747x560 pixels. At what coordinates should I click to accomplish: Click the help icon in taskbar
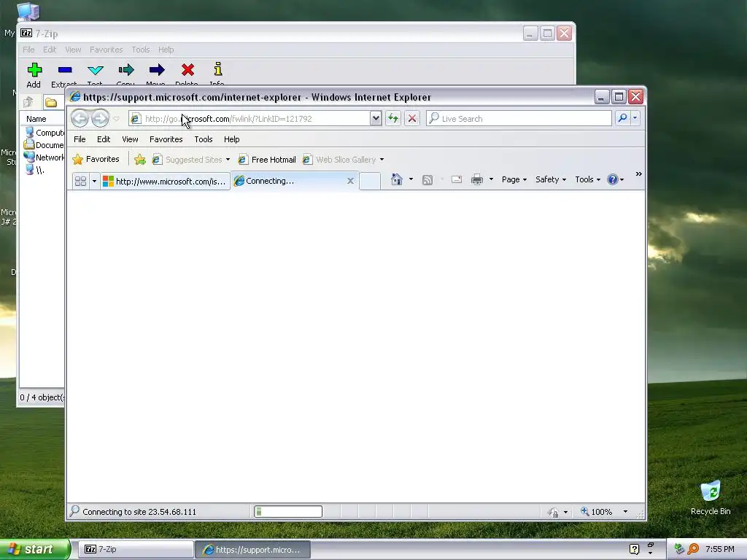[x=634, y=549]
